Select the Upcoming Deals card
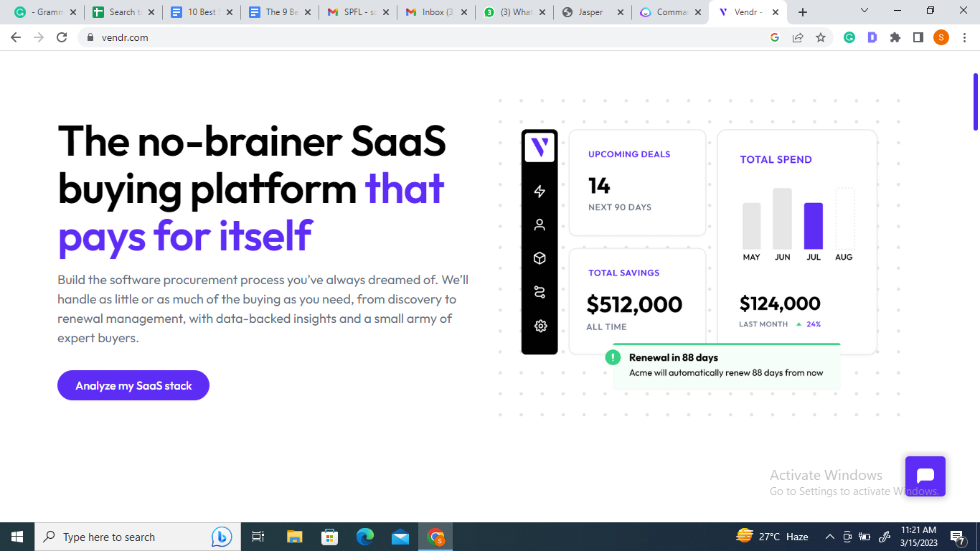980x551 pixels. click(637, 182)
